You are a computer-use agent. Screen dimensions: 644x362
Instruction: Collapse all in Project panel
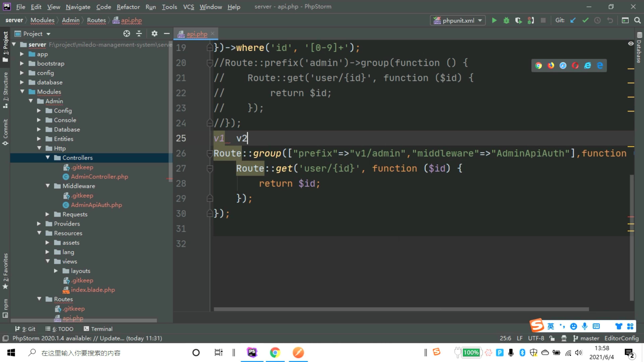pyautogui.click(x=139, y=34)
